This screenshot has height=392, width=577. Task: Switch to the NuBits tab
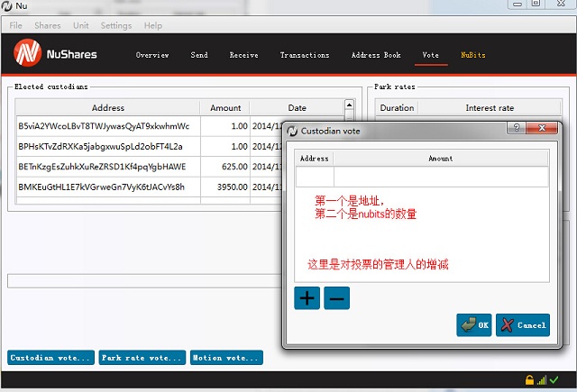473,55
